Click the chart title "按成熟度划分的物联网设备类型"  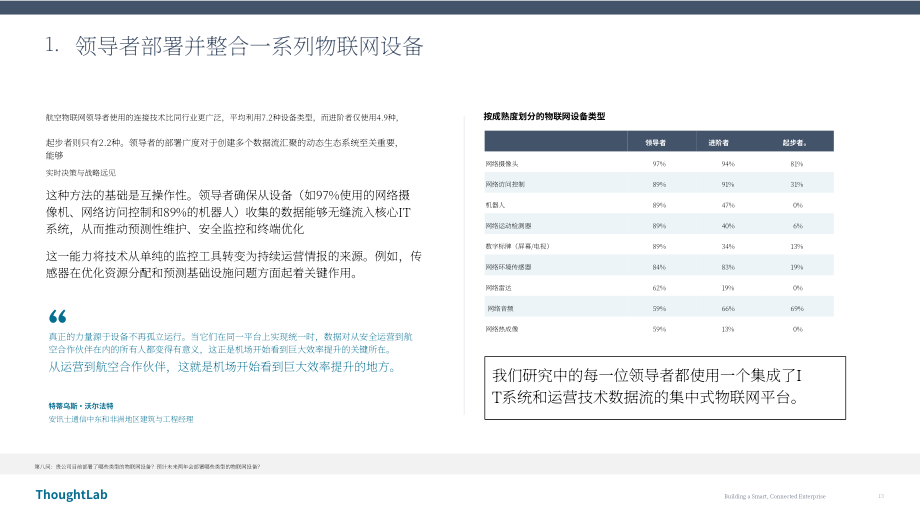point(544,116)
